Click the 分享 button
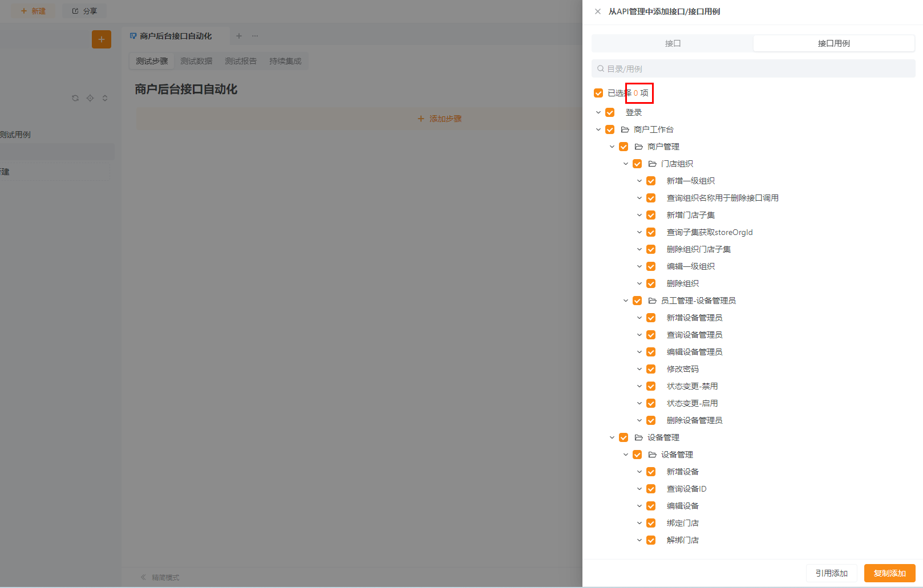This screenshot has width=923, height=588. (84, 11)
